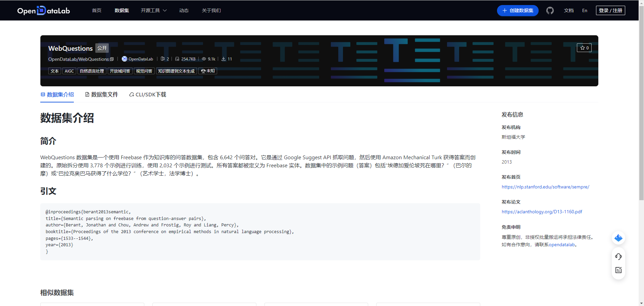Screen dimensions: 644x306
Task: Click the dataset files tab icon
Action: click(87, 95)
